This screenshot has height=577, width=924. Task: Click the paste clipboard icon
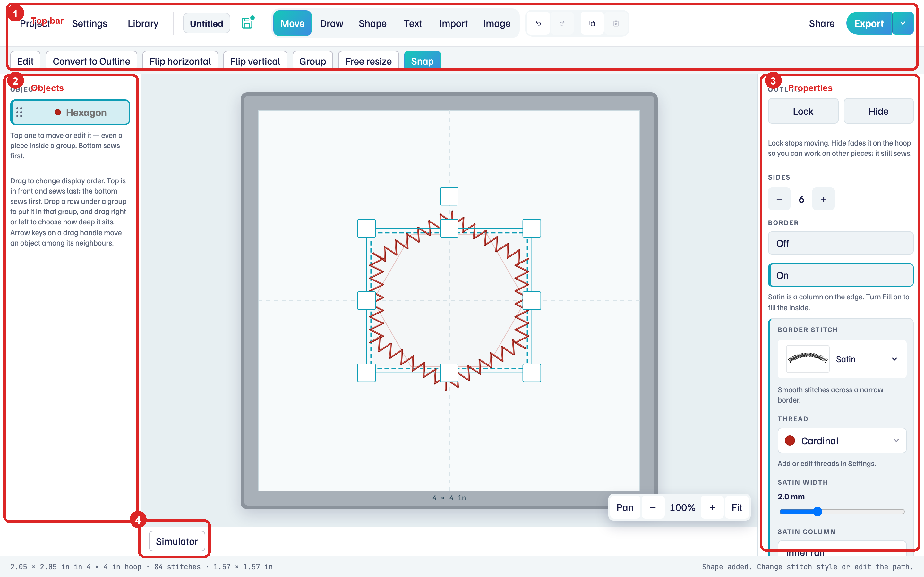pos(616,23)
